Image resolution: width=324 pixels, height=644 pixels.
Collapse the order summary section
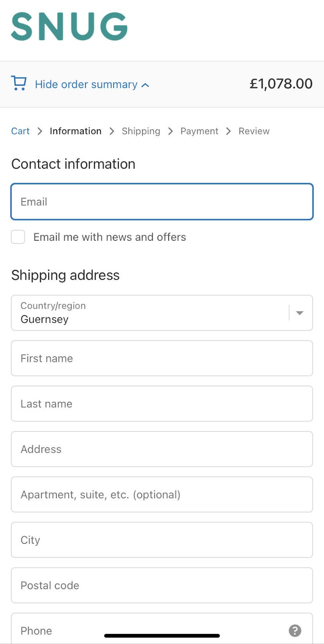86,84
